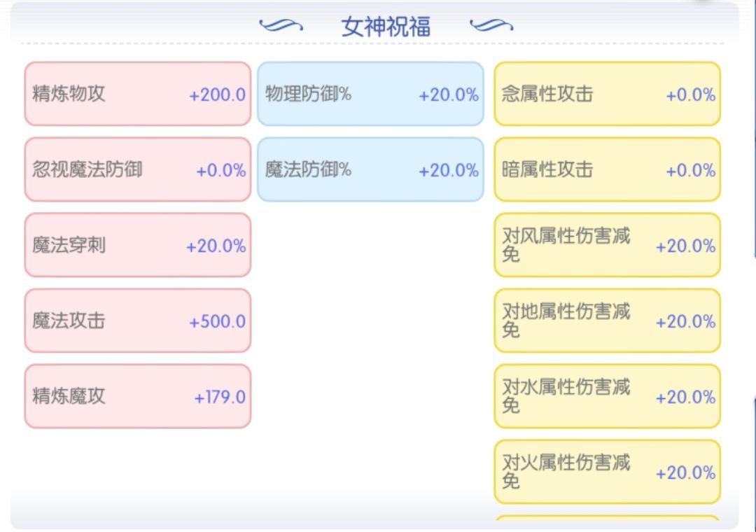Select the blue 物理防御% card

coord(370,94)
